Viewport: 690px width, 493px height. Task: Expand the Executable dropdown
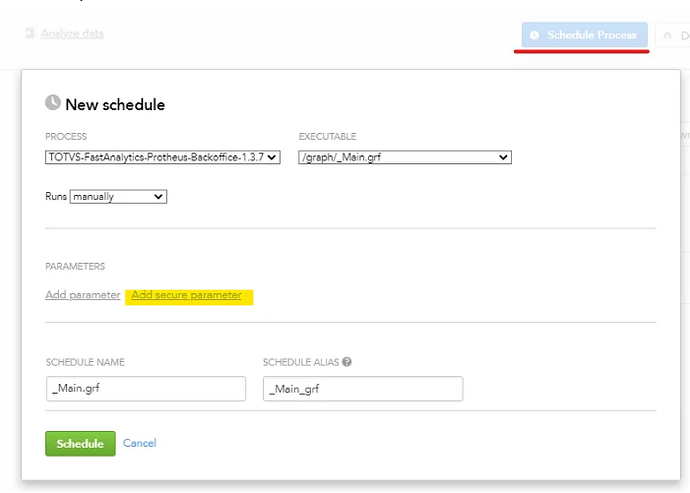405,157
